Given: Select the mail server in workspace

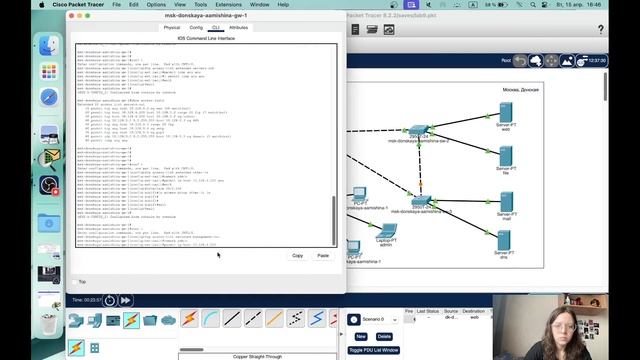Looking at the screenshot, I should click(507, 202).
